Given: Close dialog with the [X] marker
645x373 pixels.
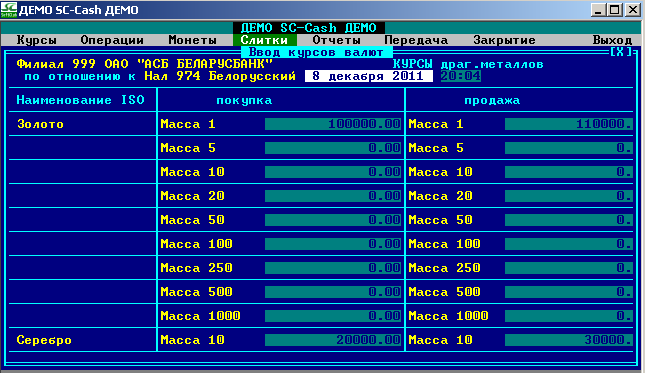Looking at the screenshot, I should click(x=620, y=51).
